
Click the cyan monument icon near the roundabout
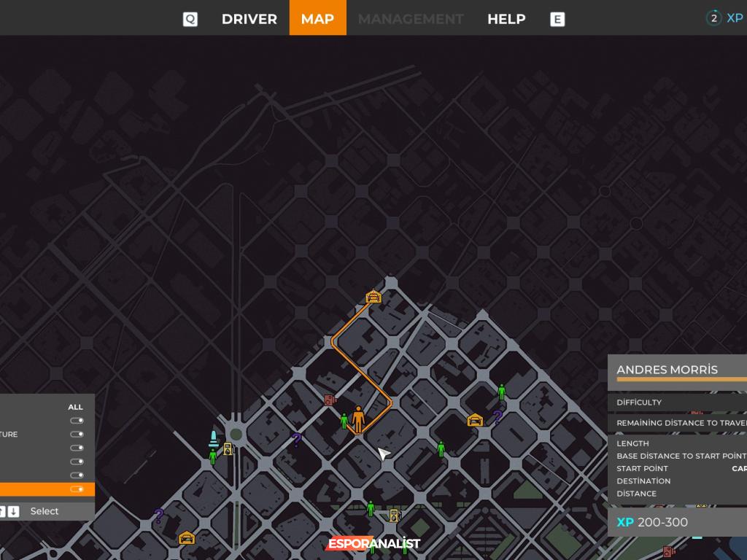213,438
